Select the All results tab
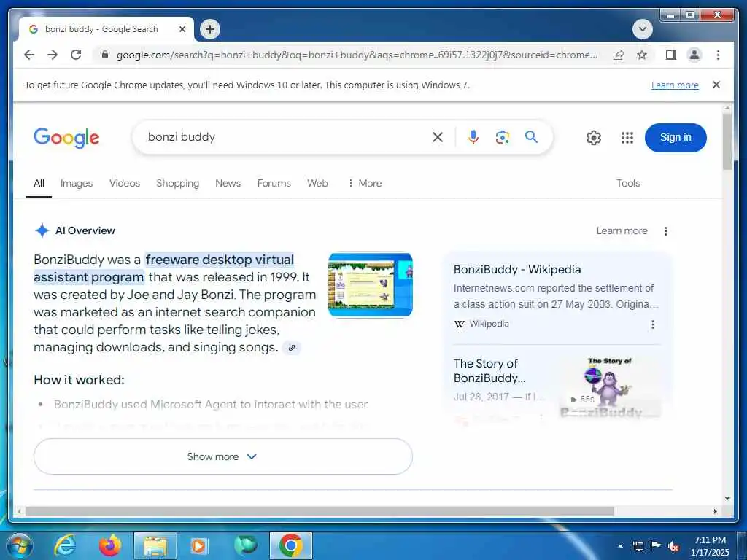 tap(39, 183)
